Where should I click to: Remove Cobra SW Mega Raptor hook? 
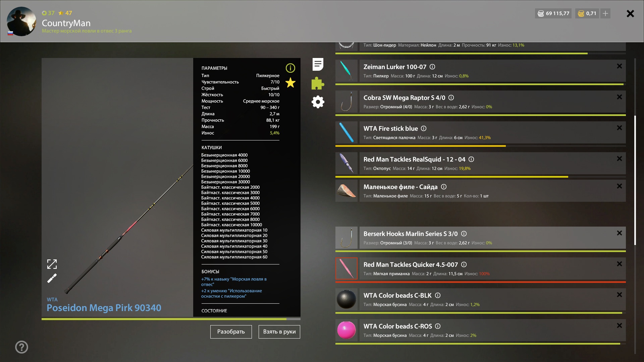(619, 97)
